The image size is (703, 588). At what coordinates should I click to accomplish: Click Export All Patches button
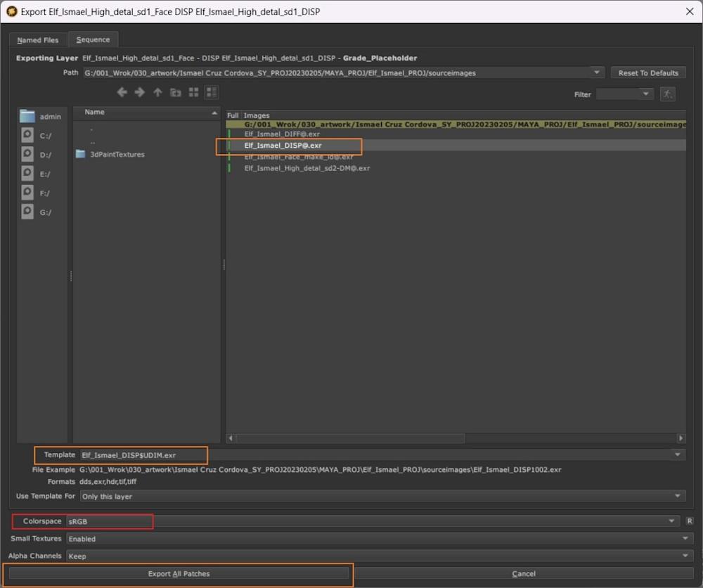click(x=179, y=574)
